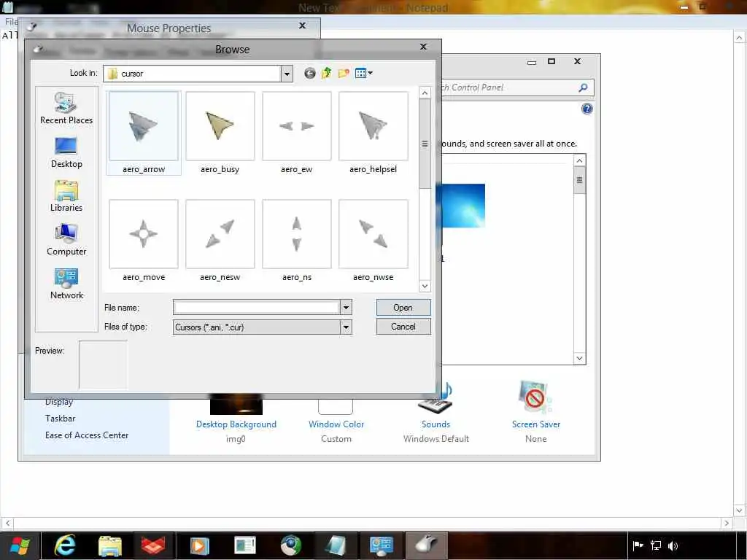Screen dimensions: 747x560
Task: Click Notepad horizontal scroll right arrow
Action: coord(726,524)
